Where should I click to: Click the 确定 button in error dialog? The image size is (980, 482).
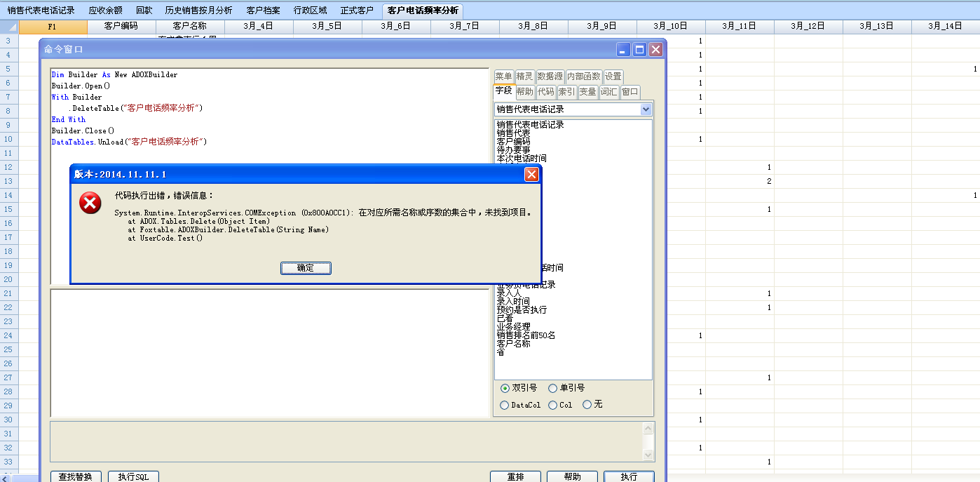[x=306, y=268]
